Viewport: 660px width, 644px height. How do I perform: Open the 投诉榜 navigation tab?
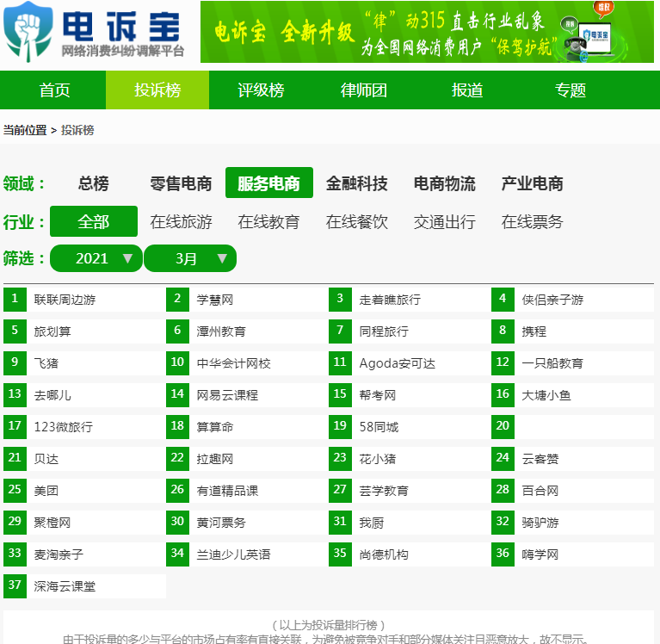coord(157,90)
